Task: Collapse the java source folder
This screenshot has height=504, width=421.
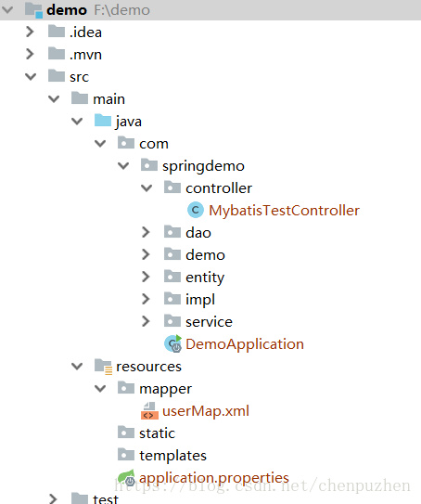Action: [x=77, y=122]
